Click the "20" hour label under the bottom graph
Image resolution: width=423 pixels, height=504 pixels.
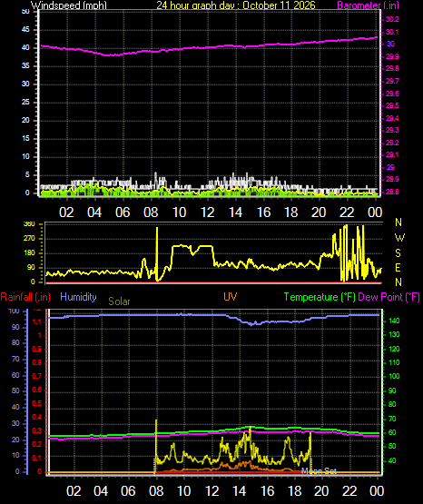321,491
